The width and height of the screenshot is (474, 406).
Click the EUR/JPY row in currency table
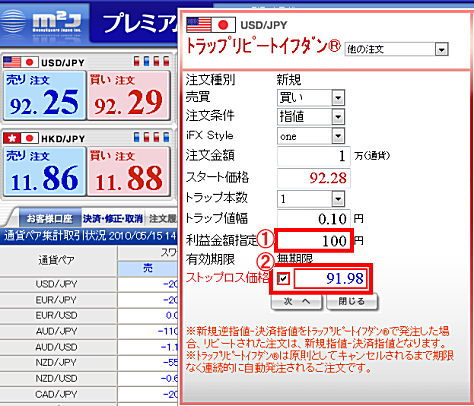89,300
